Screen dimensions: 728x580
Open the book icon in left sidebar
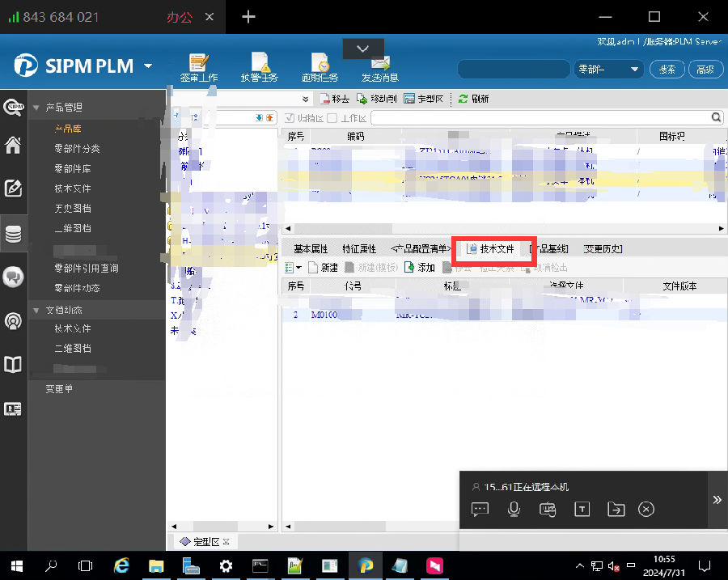[13, 365]
